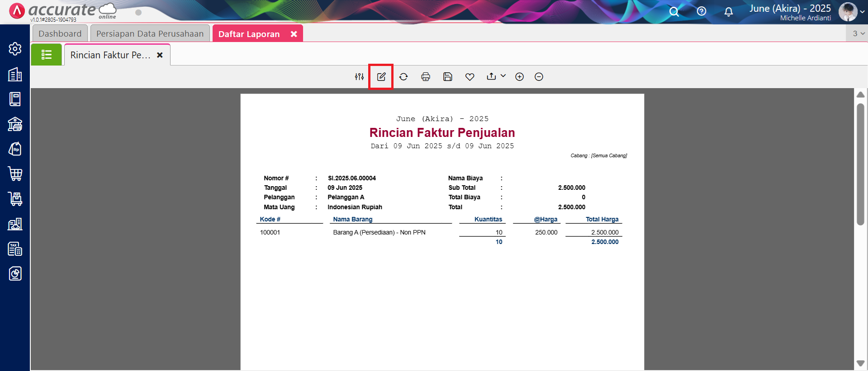Click company name June (Akira) - 2025 in header
This screenshot has height=371, width=868.
790,8
